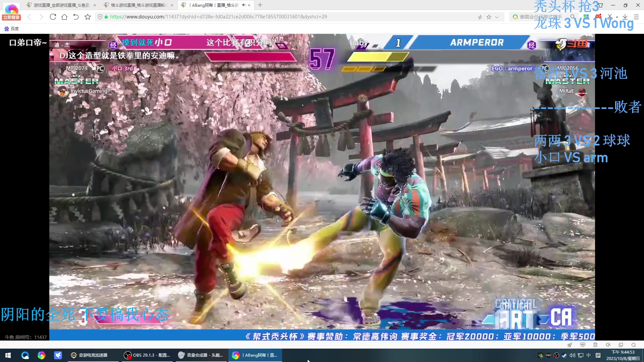Toggle the browser status bar sound icon
The height and width of the screenshot is (362, 644).
pyautogui.click(x=608, y=345)
